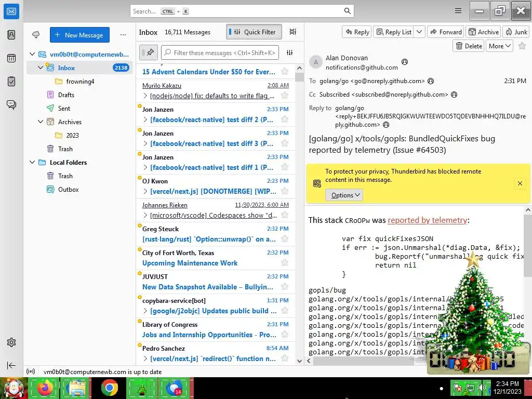The image size is (532, 399).
Task: Expand vercel/next.js DONOTMERGE thread
Action: (145, 191)
